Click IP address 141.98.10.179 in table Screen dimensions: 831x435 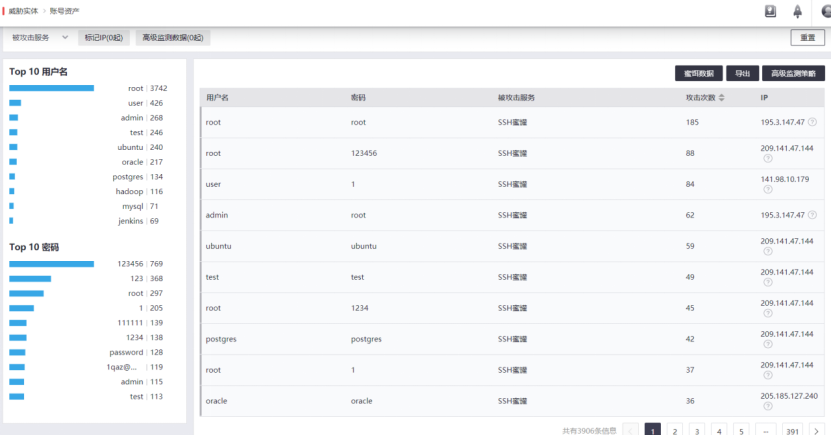point(785,179)
